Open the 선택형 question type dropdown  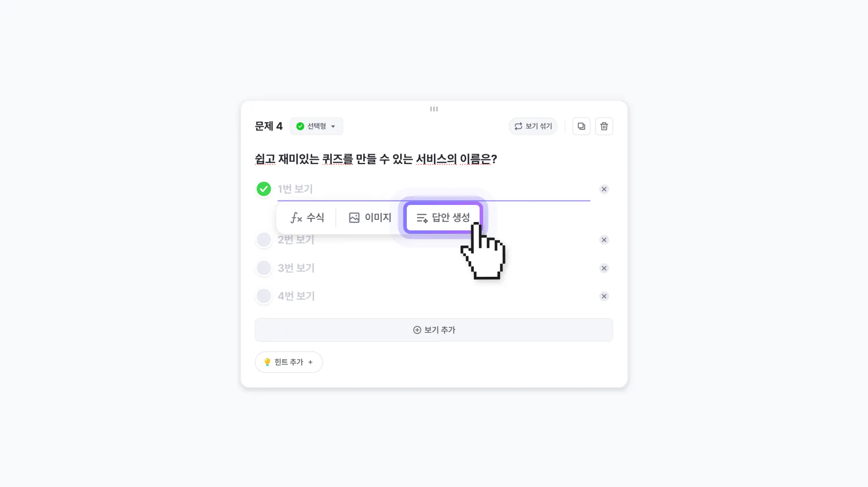coord(316,126)
